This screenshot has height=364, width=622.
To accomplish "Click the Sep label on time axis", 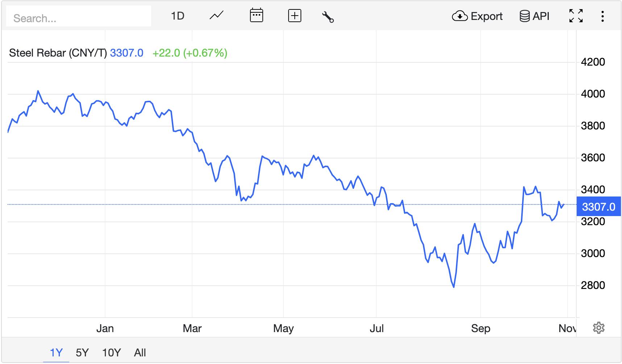I will (x=480, y=328).
